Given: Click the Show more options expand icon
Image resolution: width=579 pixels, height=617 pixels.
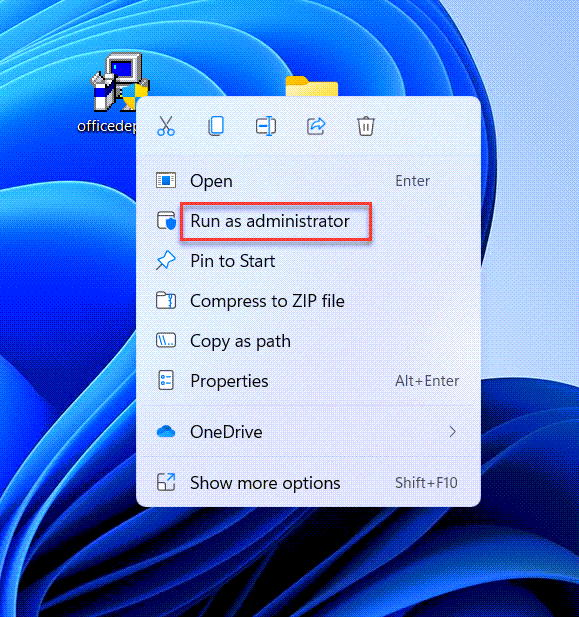Looking at the screenshot, I should 166,482.
